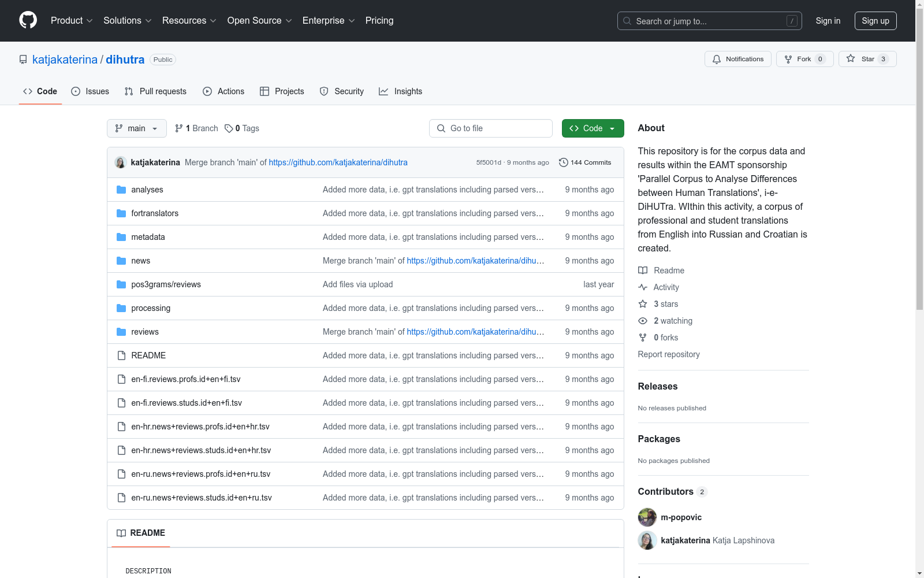Click the branch icon beside 1 Branch
This screenshot has height=578, width=924.
click(179, 128)
